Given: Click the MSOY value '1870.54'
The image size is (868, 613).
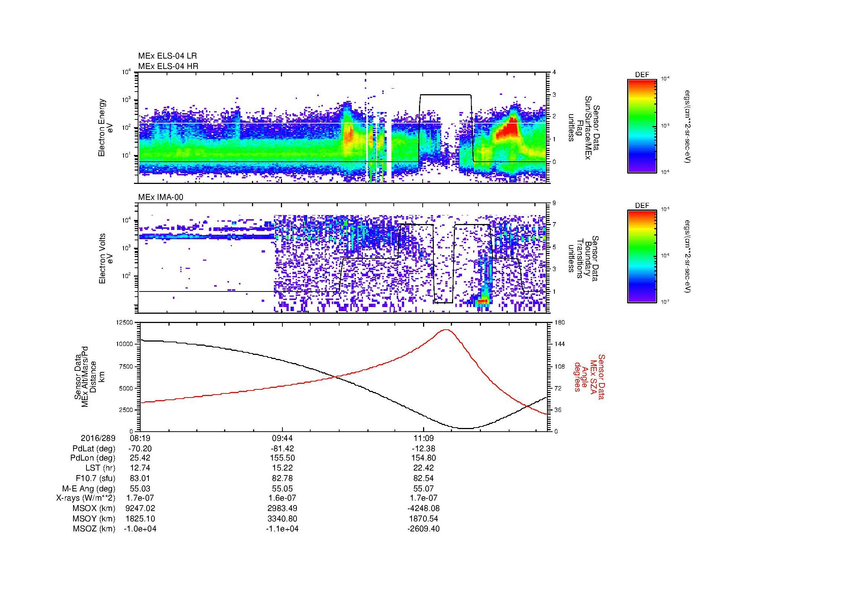Looking at the screenshot, I should (423, 519).
